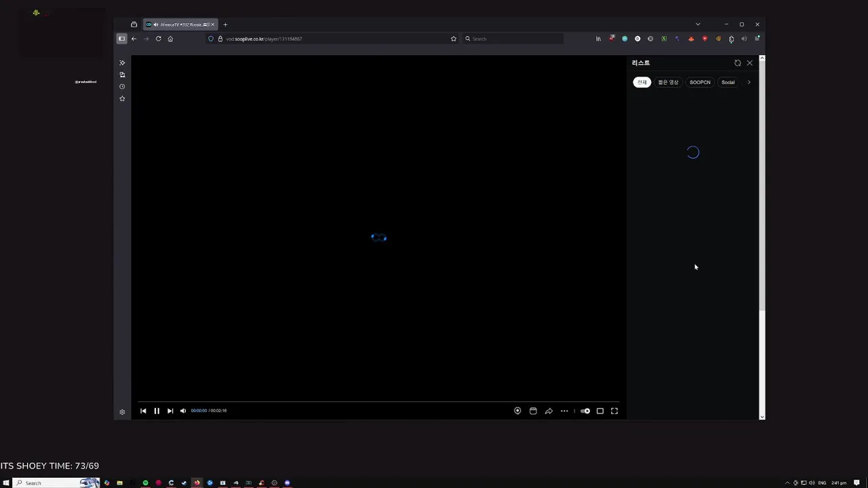Enter fullscreen video mode
Viewport: 868px width, 488px height.
[x=614, y=411]
